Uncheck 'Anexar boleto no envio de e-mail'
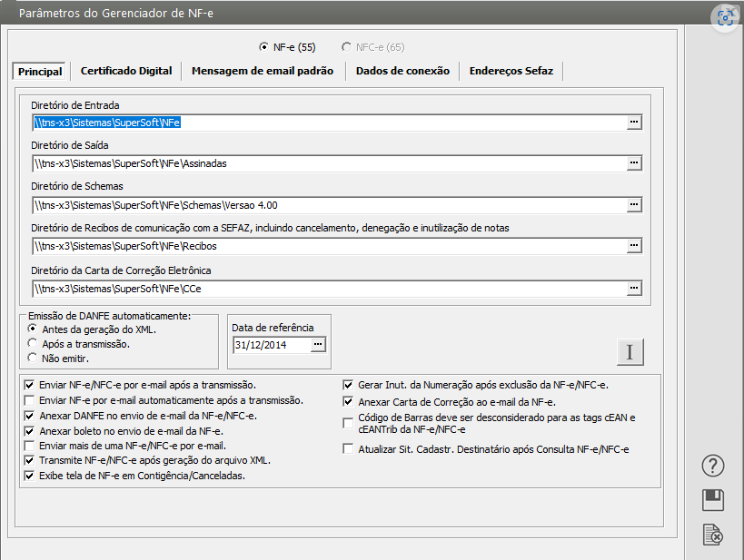 click(30, 431)
